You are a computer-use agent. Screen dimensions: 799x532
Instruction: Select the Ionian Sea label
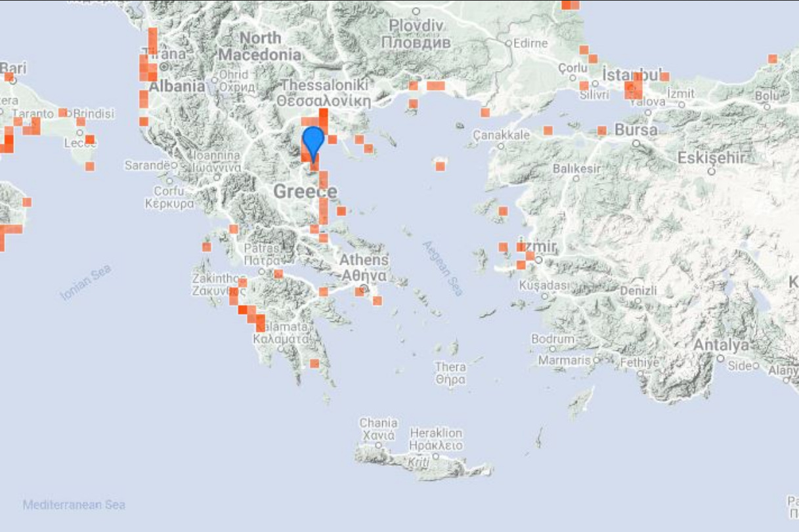pyautogui.click(x=85, y=282)
